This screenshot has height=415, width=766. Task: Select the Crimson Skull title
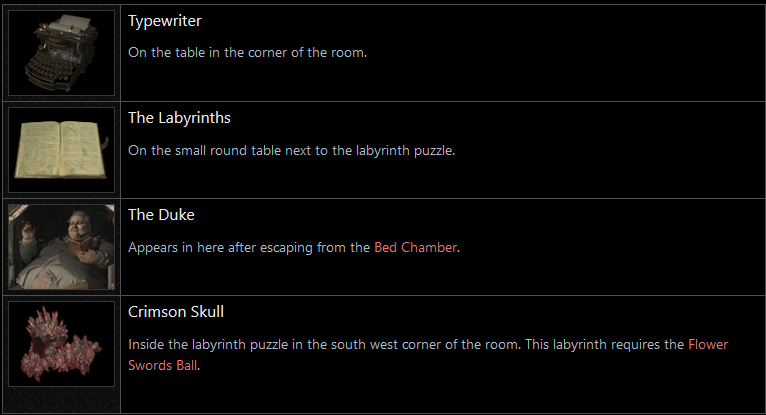coord(175,312)
